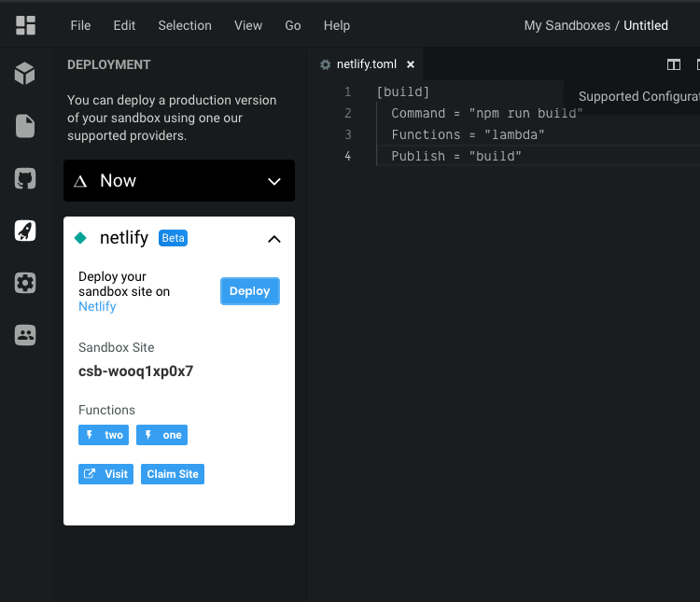700x602 pixels.
Task: Open the Live collaboration people icon
Action: [25, 335]
